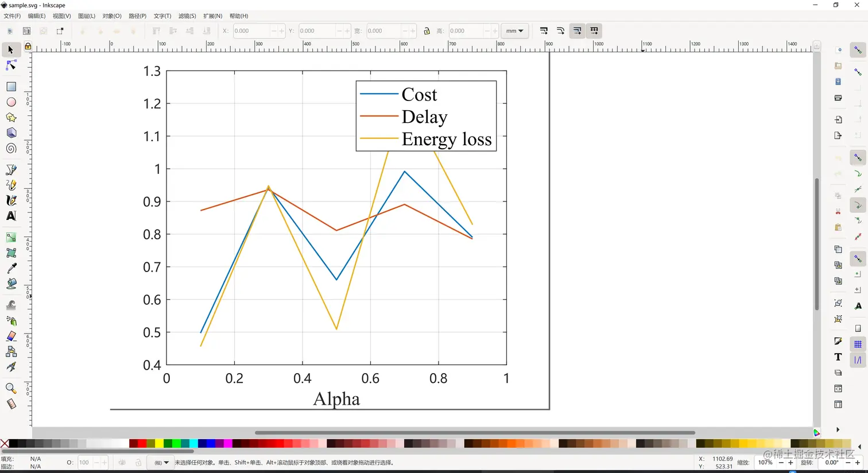Select the Mesh gradient tool
Viewport: 868px width, 473px height.
(11, 253)
